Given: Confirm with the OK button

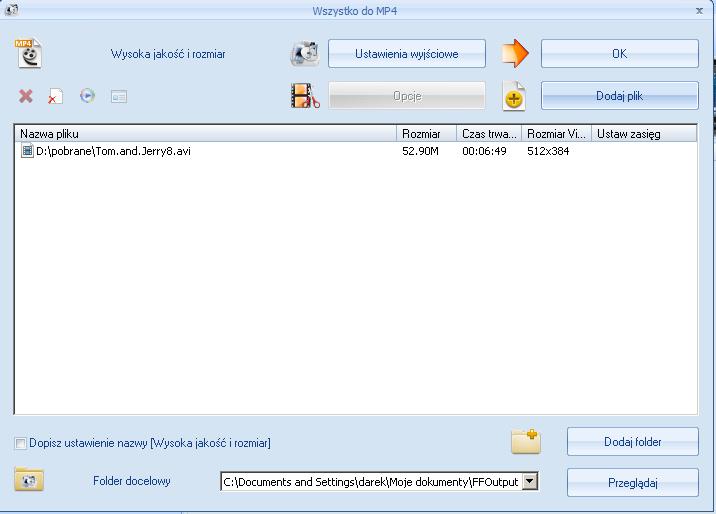Looking at the screenshot, I should pyautogui.click(x=620, y=54).
